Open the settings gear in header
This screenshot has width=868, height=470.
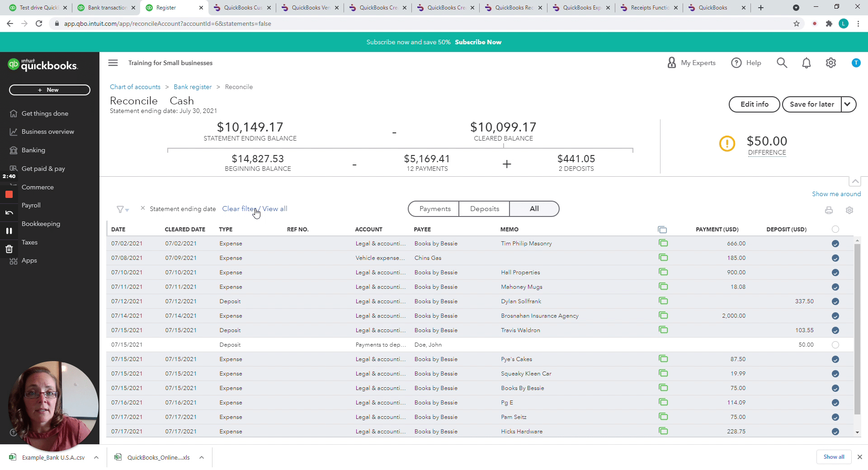(x=830, y=63)
